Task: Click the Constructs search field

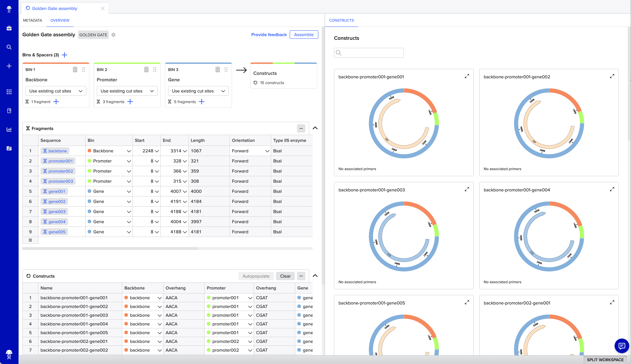Action: (x=372, y=53)
